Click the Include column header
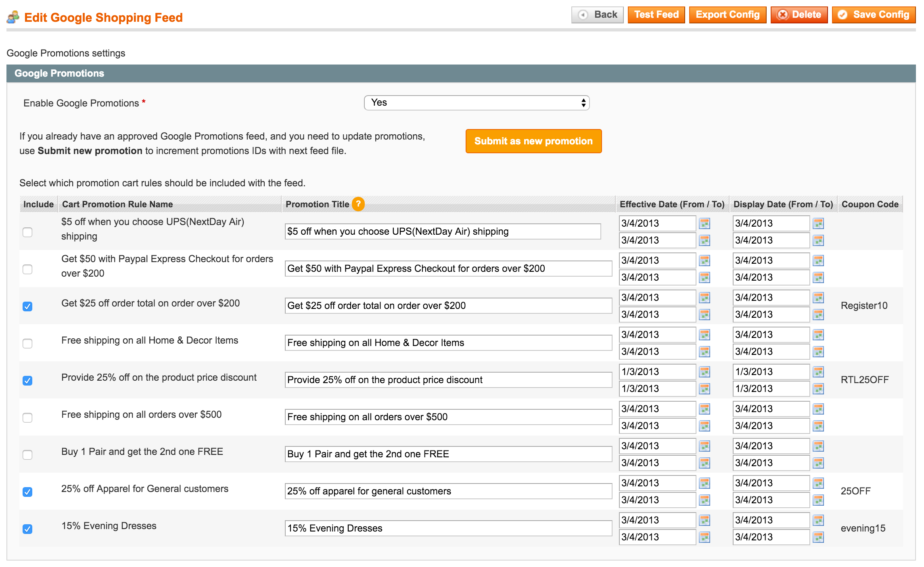Viewport: 924px width, 567px height. pos(38,204)
